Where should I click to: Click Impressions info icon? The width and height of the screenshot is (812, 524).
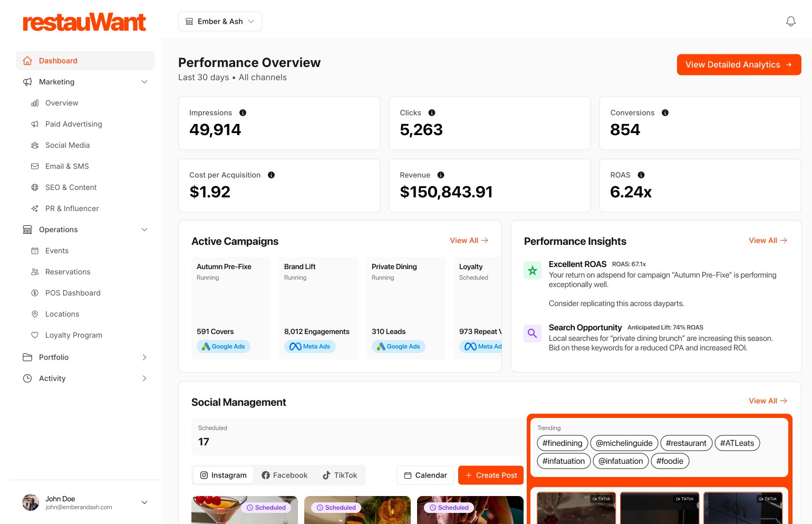pos(243,113)
